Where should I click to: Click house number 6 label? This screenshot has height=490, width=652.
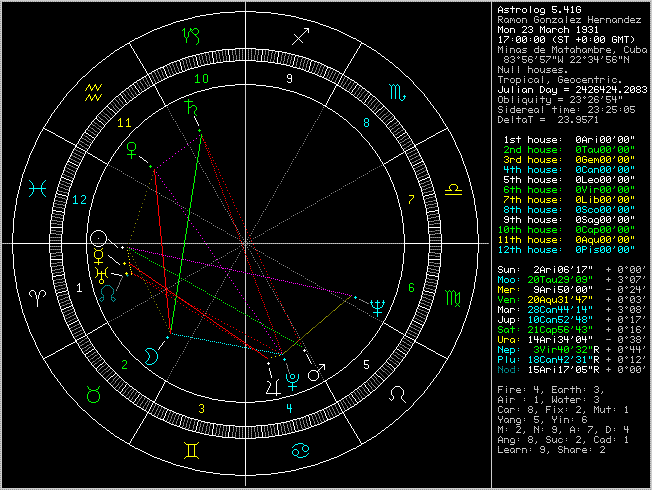tap(411, 288)
